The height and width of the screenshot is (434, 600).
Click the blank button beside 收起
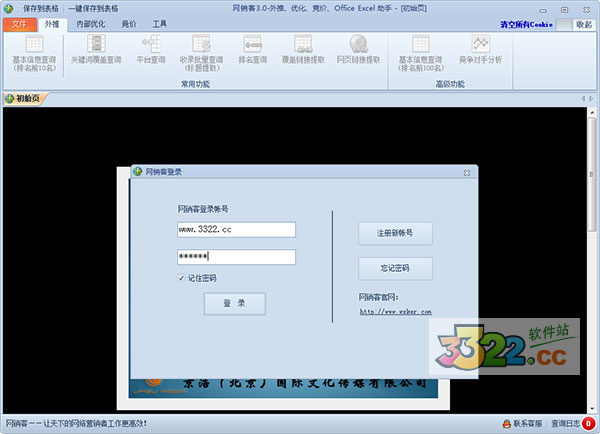564,24
